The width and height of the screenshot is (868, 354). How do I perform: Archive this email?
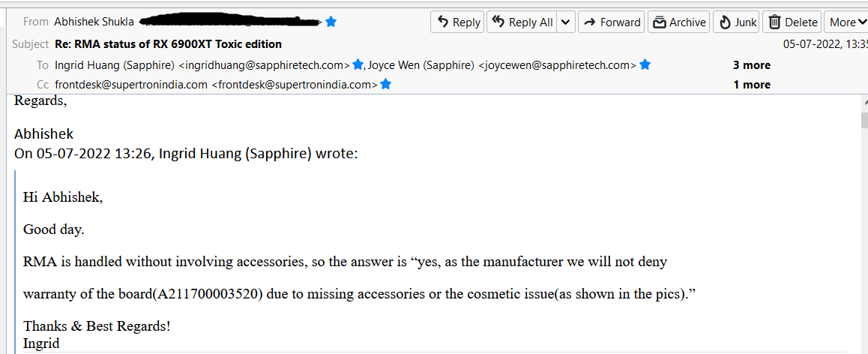pyautogui.click(x=679, y=22)
